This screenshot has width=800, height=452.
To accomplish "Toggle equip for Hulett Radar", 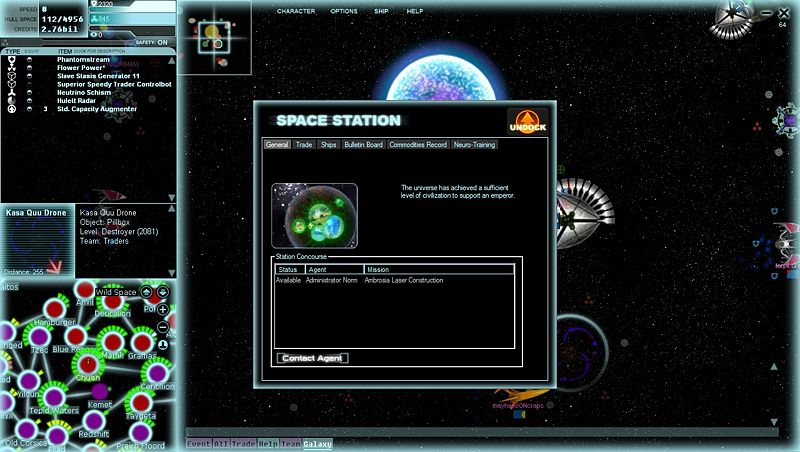I will [x=30, y=100].
